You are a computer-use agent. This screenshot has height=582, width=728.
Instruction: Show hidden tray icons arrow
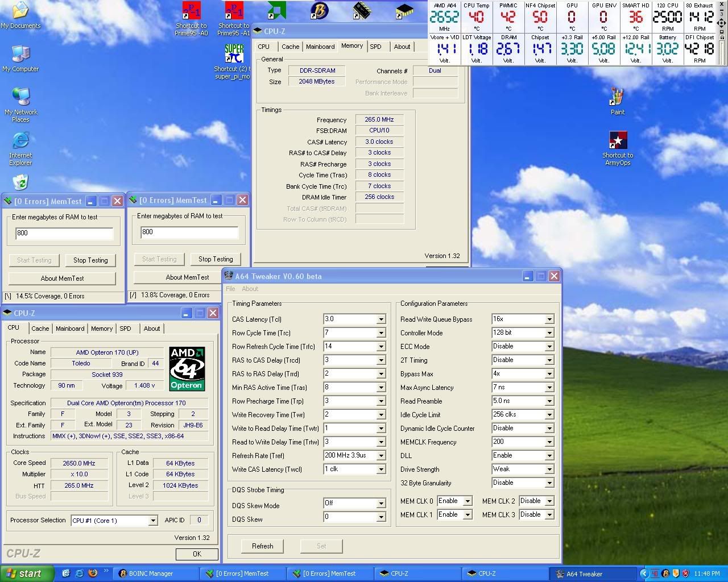coord(644,573)
